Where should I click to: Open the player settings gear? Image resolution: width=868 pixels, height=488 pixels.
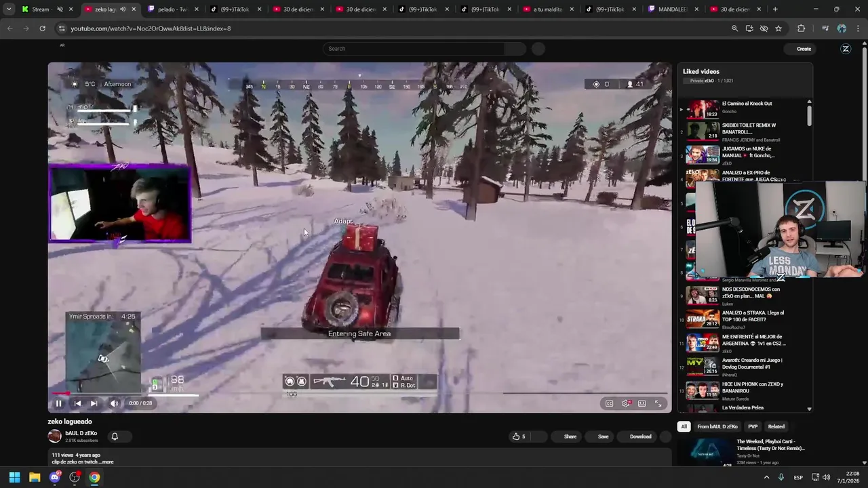(x=626, y=403)
